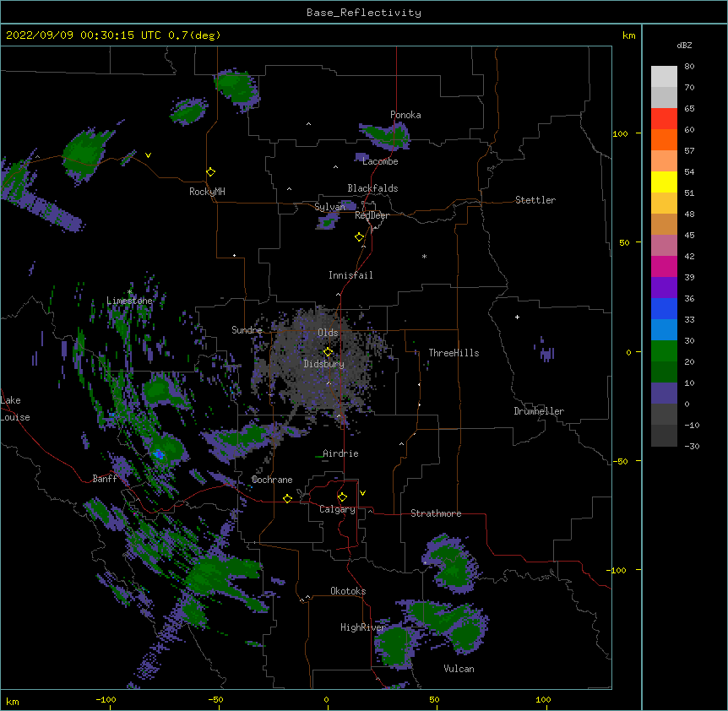Select the yellow V marker northwest of RockyMH
Image resolution: width=728 pixels, height=711 pixels.
point(148,155)
